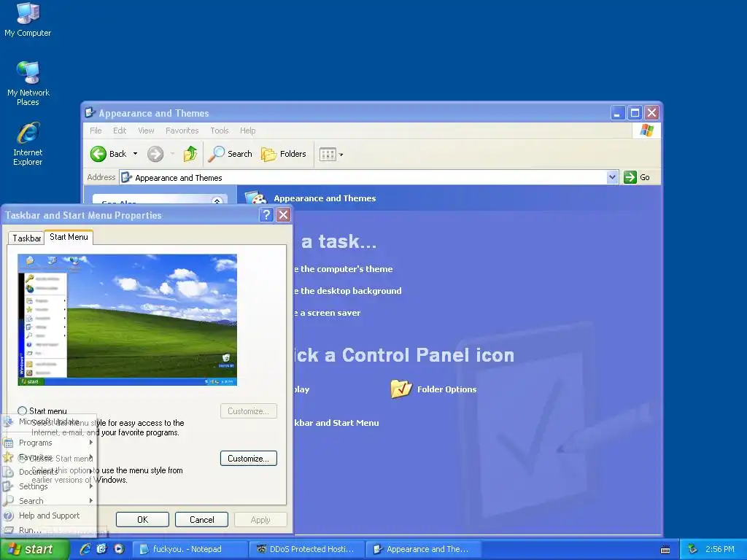The image size is (747, 560).
Task: Open the Back button history dropdown arrow
Action: click(x=135, y=154)
